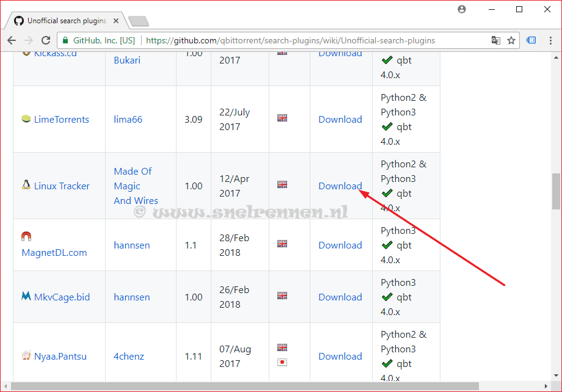The height and width of the screenshot is (392, 562).
Task: Select date text 28/Feb 2018
Action: (234, 245)
